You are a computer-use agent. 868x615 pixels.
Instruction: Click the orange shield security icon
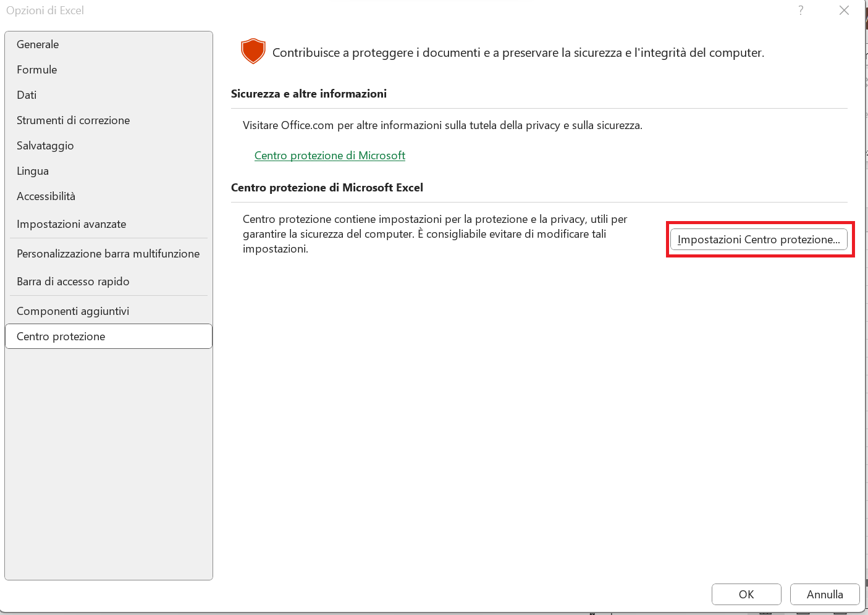(253, 51)
